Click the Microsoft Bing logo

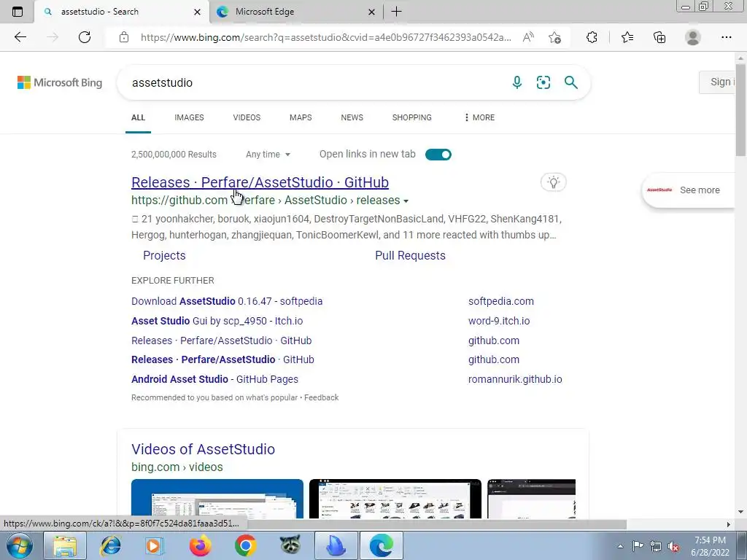(x=60, y=82)
